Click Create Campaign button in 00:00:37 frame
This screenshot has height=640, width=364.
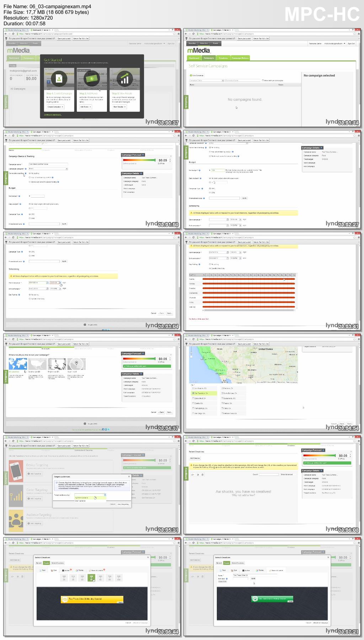pyautogui.click(x=55, y=107)
